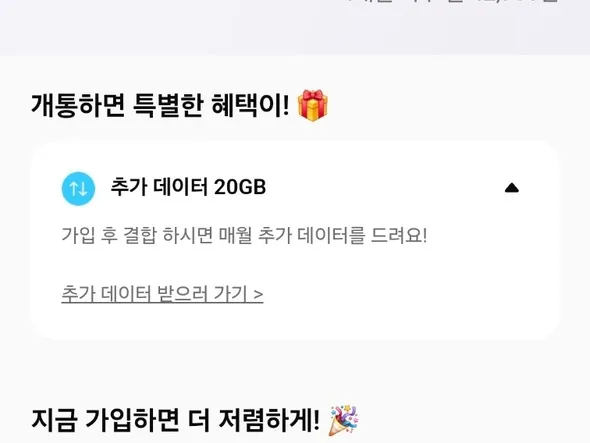Click the party popper emoji
The width and height of the screenshot is (590, 443).
click(x=344, y=420)
